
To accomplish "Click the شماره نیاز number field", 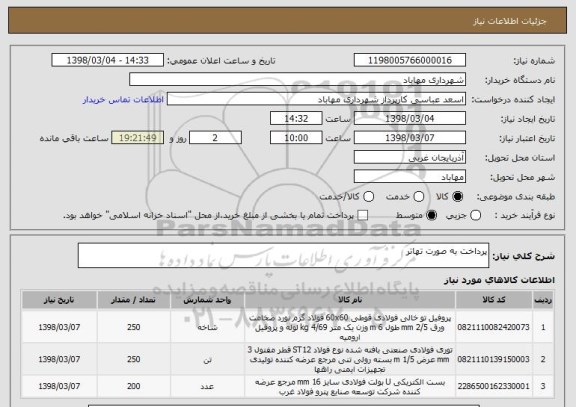I will pyautogui.click(x=410, y=60).
